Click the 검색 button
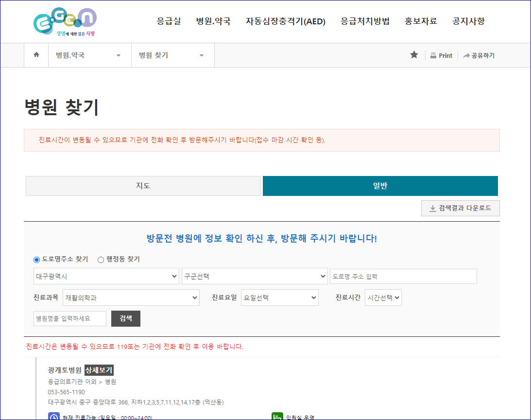The height and width of the screenshot is (420, 531). 126,318
